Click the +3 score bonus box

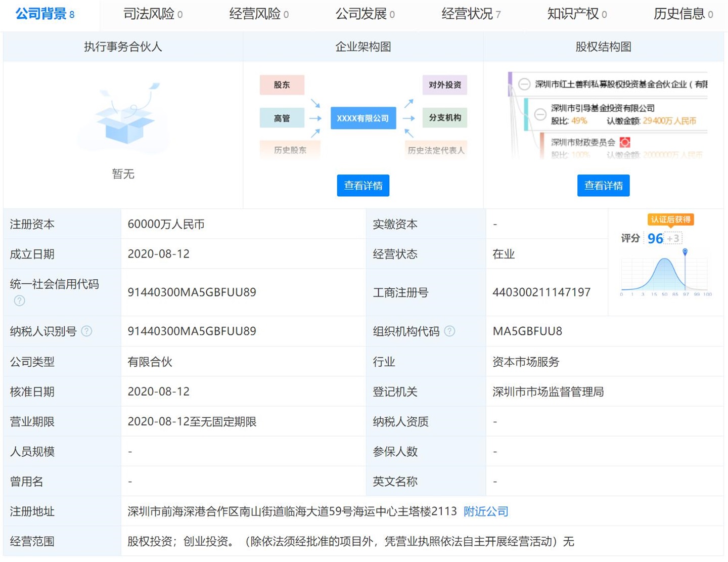coord(673,238)
